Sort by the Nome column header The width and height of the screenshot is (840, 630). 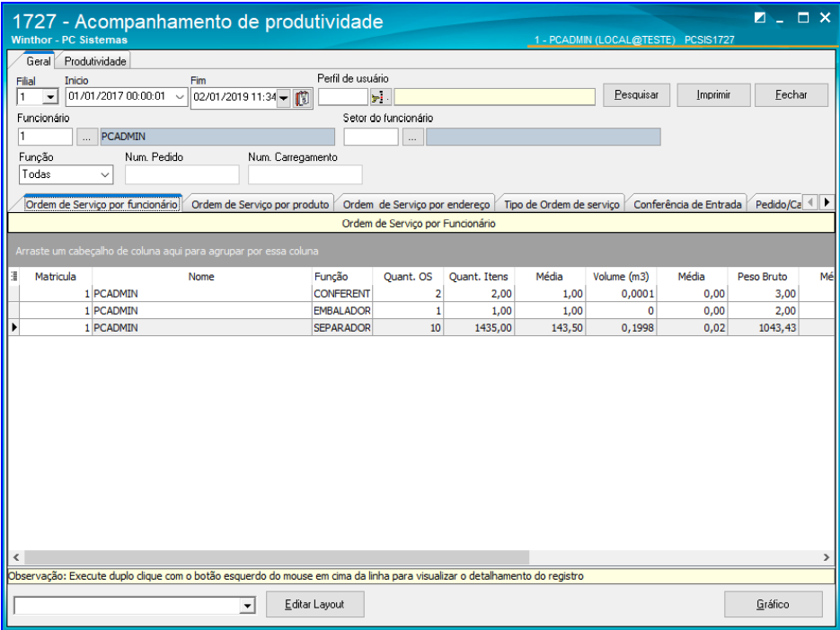201,277
